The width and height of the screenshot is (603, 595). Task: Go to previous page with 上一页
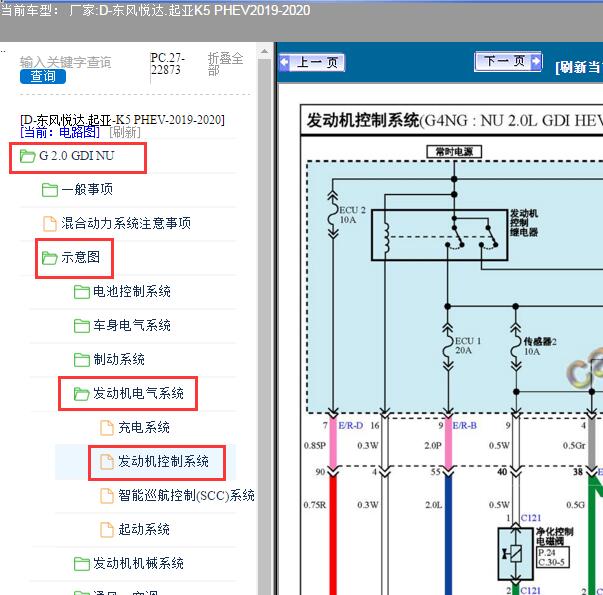click(x=312, y=62)
